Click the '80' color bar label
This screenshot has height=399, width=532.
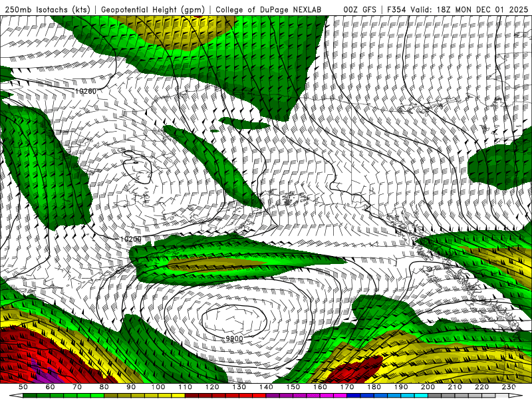[x=104, y=387]
